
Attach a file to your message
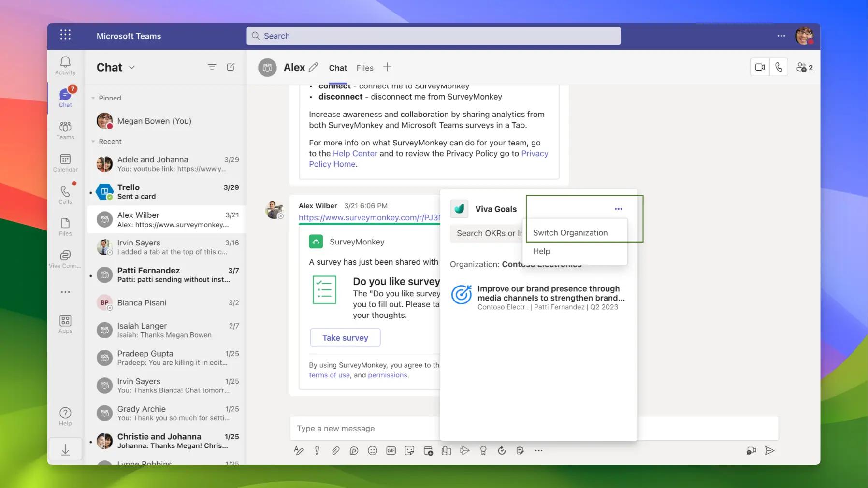pyautogui.click(x=335, y=450)
